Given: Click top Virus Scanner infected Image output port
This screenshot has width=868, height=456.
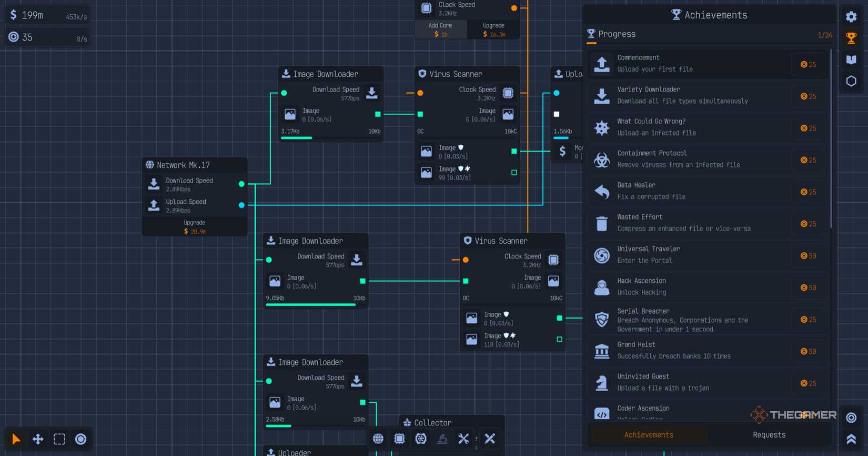Looking at the screenshot, I should (x=514, y=173).
